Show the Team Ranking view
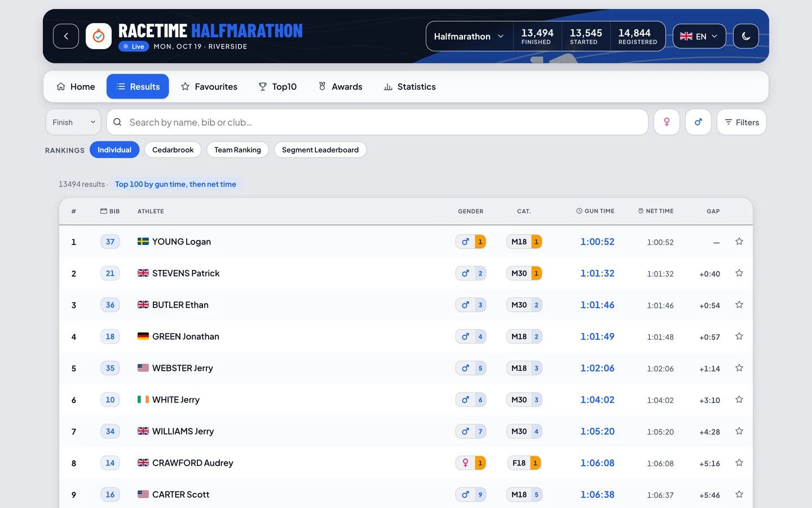Image resolution: width=812 pixels, height=508 pixels. (x=237, y=150)
